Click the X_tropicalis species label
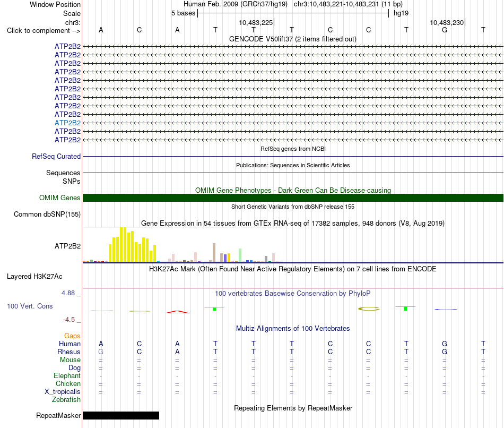The width and height of the screenshot is (504, 428). pyautogui.click(x=63, y=392)
